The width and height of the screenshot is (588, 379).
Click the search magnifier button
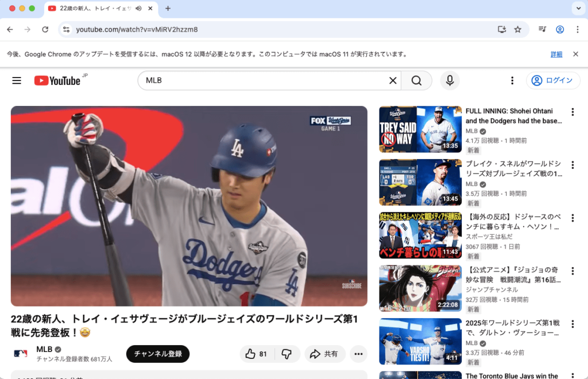416,80
